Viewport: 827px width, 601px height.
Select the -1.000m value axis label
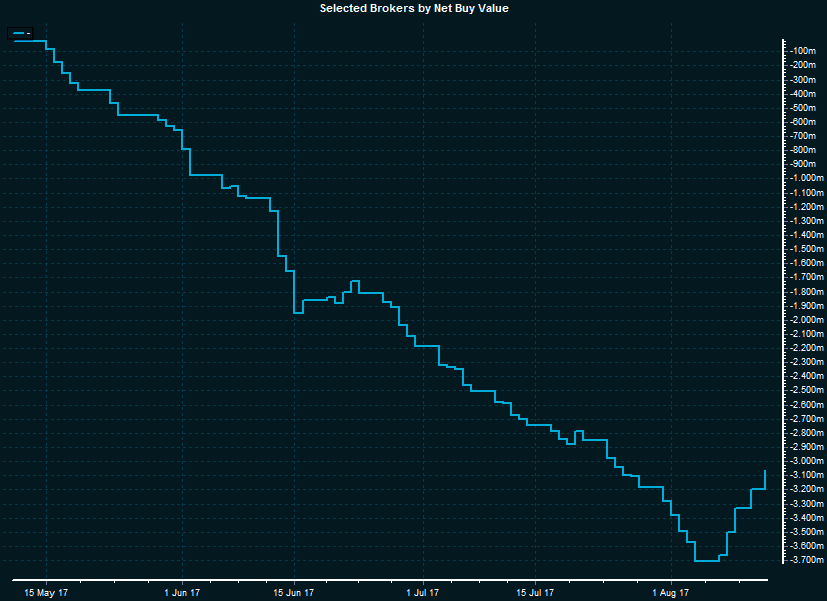point(805,178)
